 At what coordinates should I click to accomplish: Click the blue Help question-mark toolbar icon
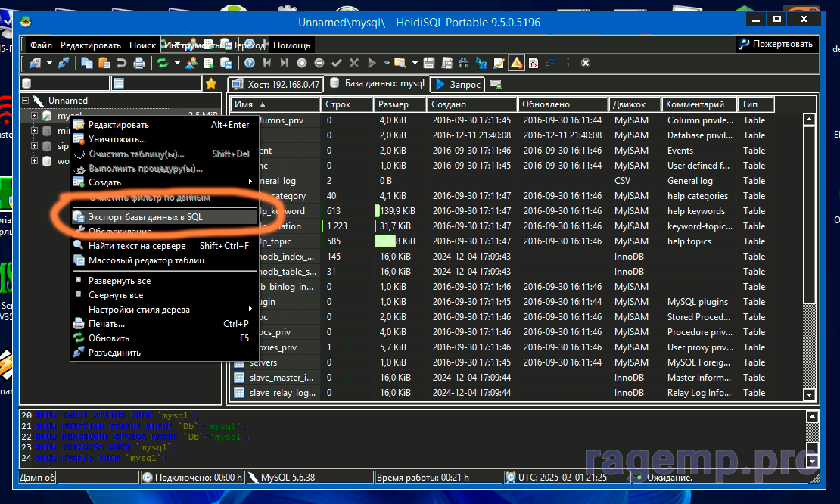pos(250,64)
